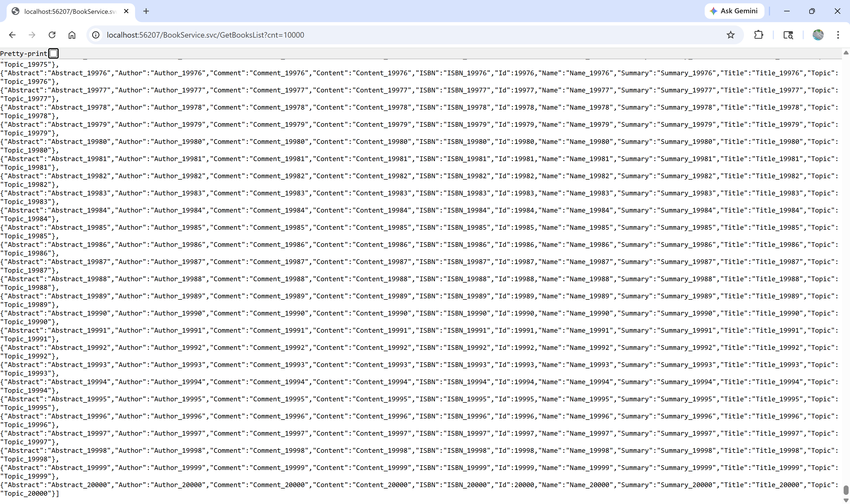Viewport: 850px width, 504px height.
Task: Enable the Pretty-print checkbox
Action: pyautogui.click(x=53, y=53)
